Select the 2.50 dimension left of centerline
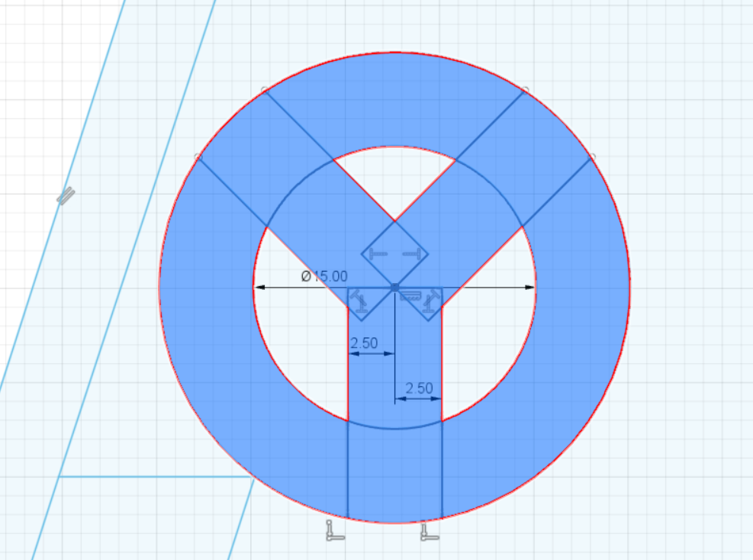Viewport: 753px width, 560px height. click(364, 343)
